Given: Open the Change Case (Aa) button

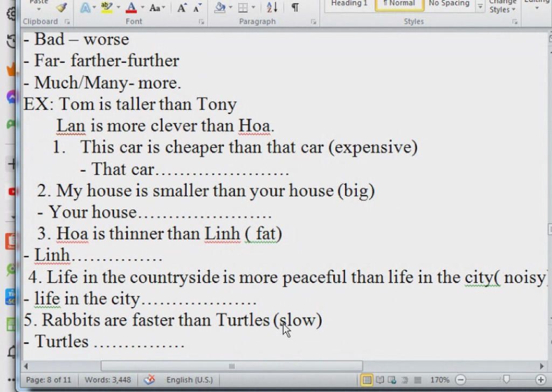Looking at the screenshot, I should (157, 8).
